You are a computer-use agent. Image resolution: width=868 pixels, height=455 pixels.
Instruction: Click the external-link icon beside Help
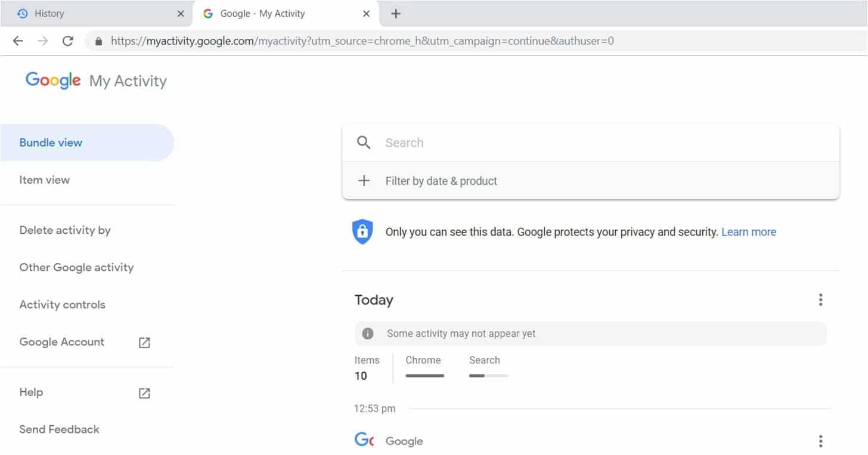pyautogui.click(x=144, y=392)
